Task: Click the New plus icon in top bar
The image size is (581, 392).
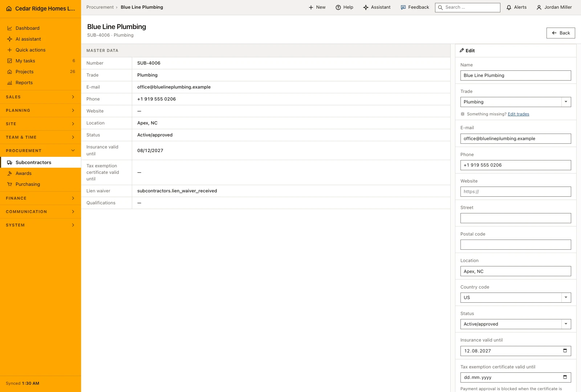Action: (x=311, y=7)
